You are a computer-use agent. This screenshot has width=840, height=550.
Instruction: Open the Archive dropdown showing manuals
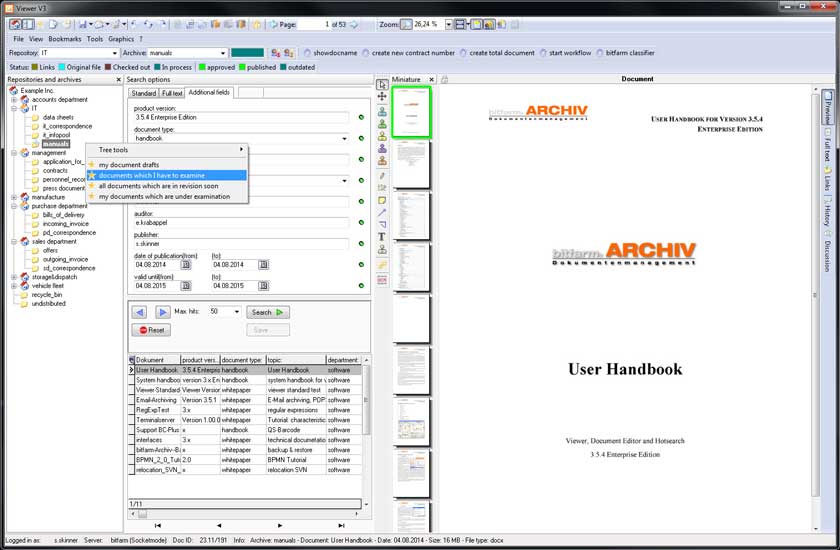223,53
